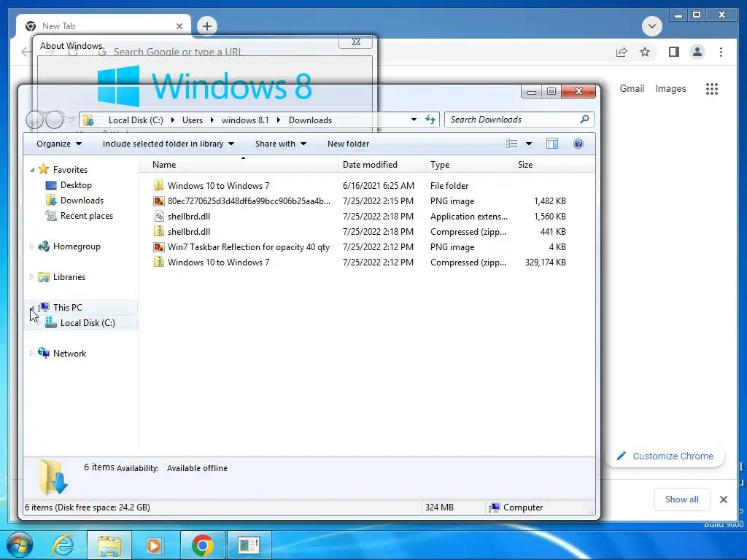The width and height of the screenshot is (747, 560).
Task: Open File Explorer from the taskbar
Action: (109, 545)
